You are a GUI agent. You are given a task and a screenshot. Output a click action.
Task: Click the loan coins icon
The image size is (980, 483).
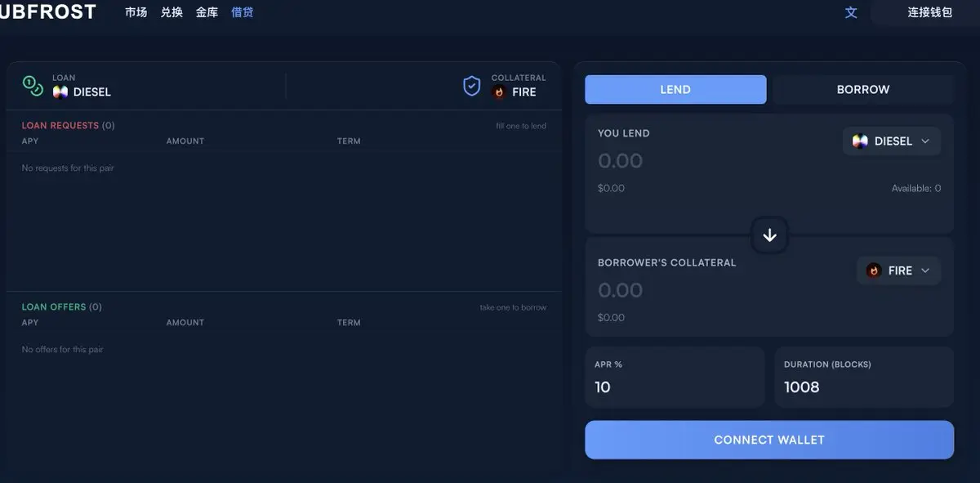33,86
